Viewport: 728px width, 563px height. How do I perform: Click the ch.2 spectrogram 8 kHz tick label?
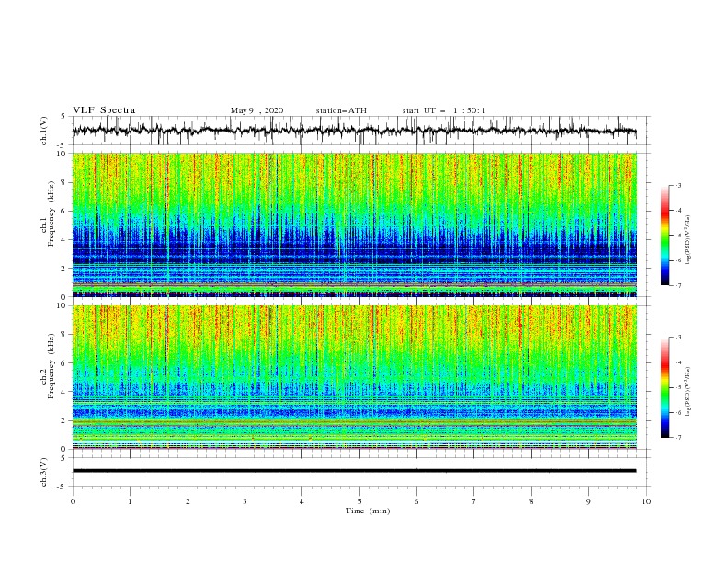pyautogui.click(x=63, y=335)
